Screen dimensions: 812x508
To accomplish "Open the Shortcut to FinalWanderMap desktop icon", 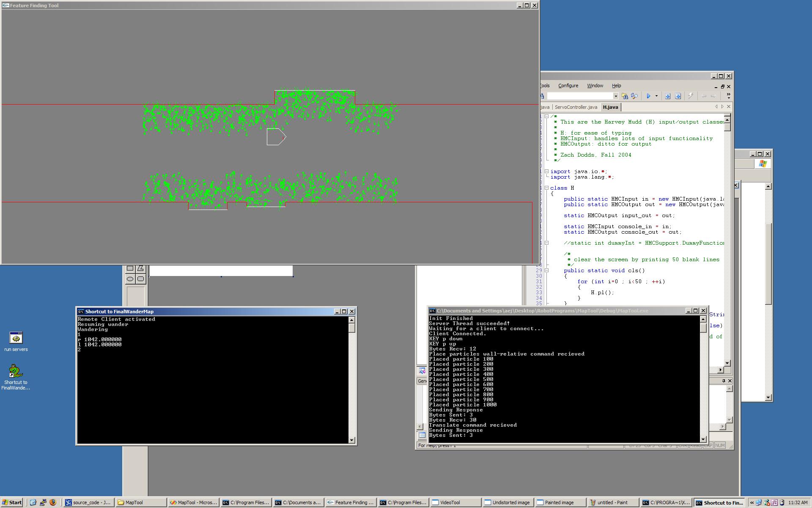I will click(x=16, y=377).
